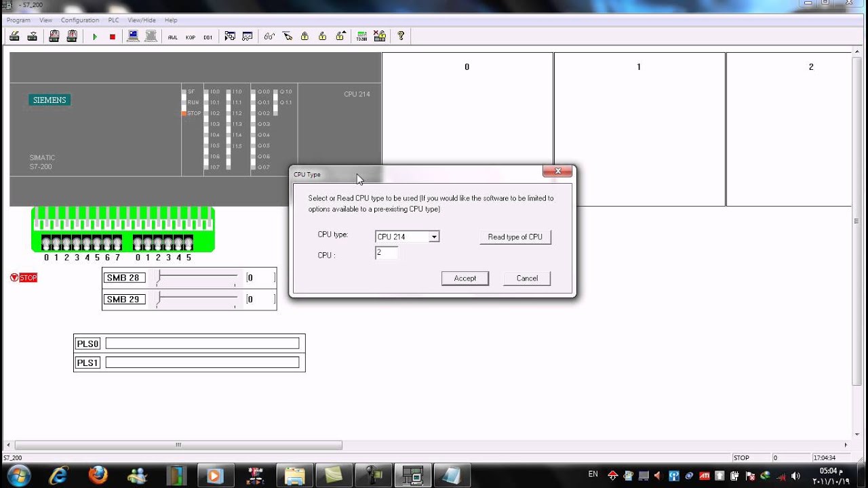Click the open padlock unforce icon
This screenshot has height=488, width=868.
coord(322,36)
